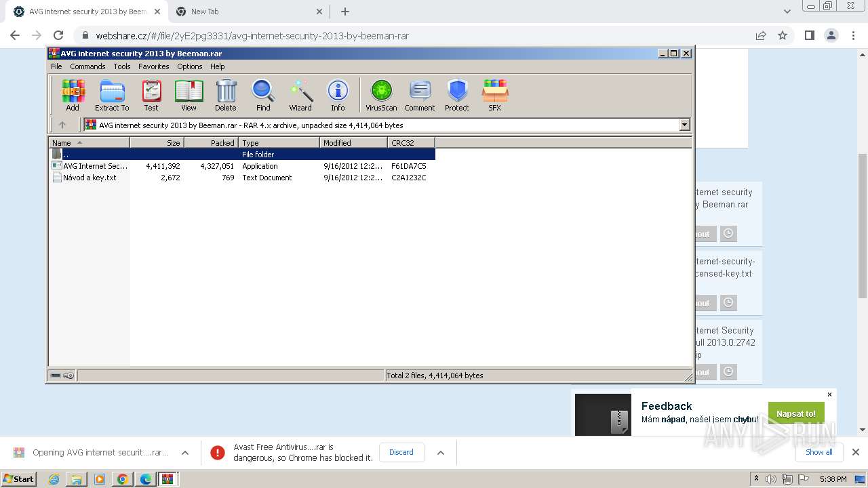Viewport: 868px width, 488px height.
Task: Select the parent folder '..' row
Action: coord(241,155)
